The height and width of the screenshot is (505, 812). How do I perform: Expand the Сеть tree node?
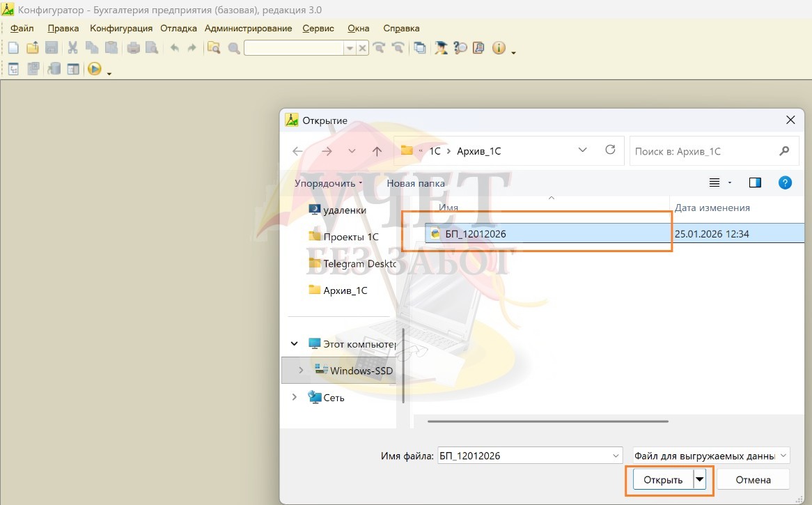(x=295, y=397)
